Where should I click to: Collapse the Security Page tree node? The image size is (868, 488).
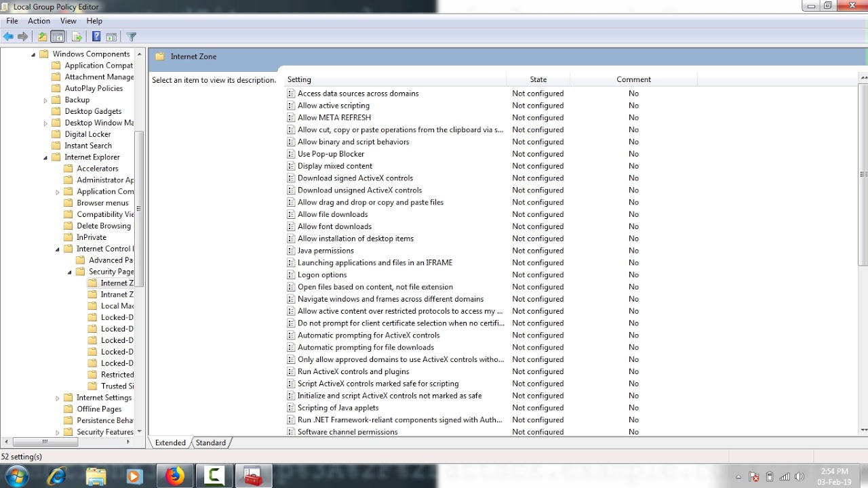[70, 272]
